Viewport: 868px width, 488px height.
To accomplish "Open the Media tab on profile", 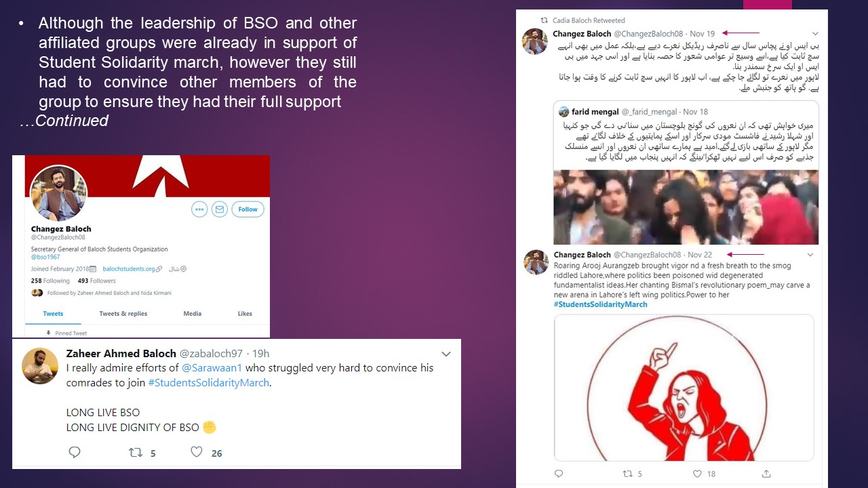I will [193, 314].
